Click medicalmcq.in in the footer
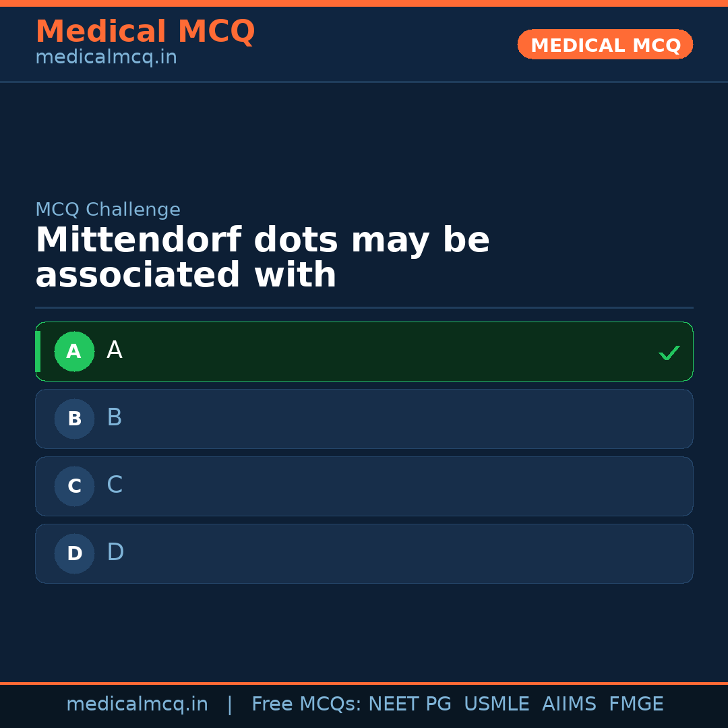Screen dimensions: 728x728 pyautogui.click(x=138, y=704)
